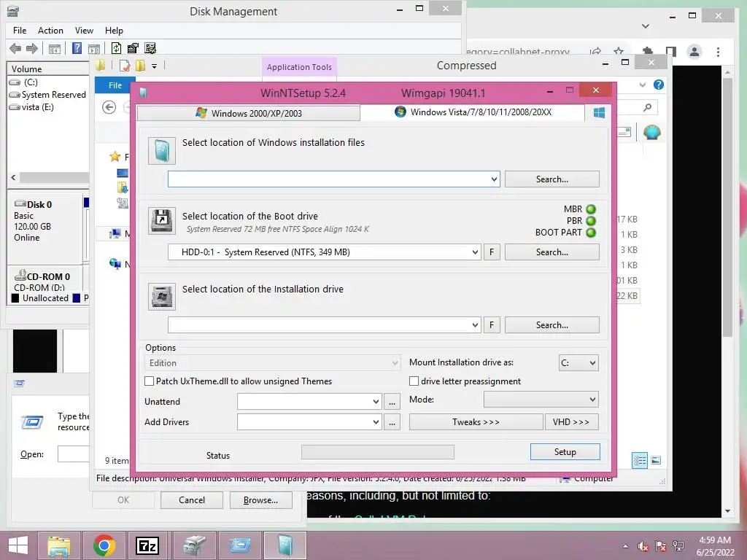
Task: Open the disabled Edition dropdown
Action: (272, 363)
